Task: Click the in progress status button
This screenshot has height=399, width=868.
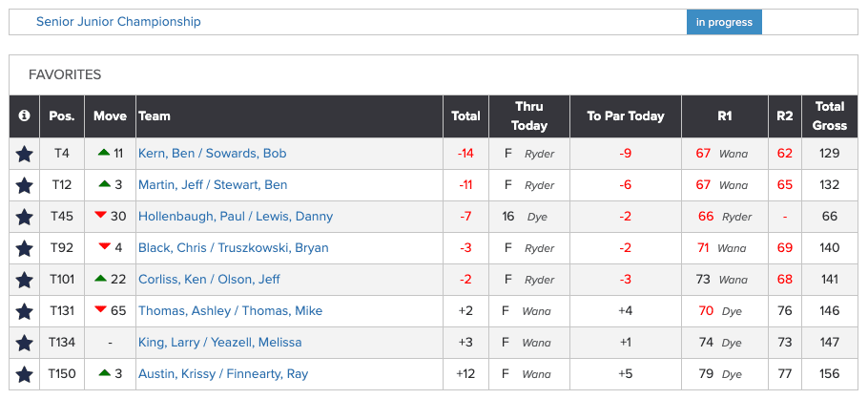Action: (x=724, y=22)
